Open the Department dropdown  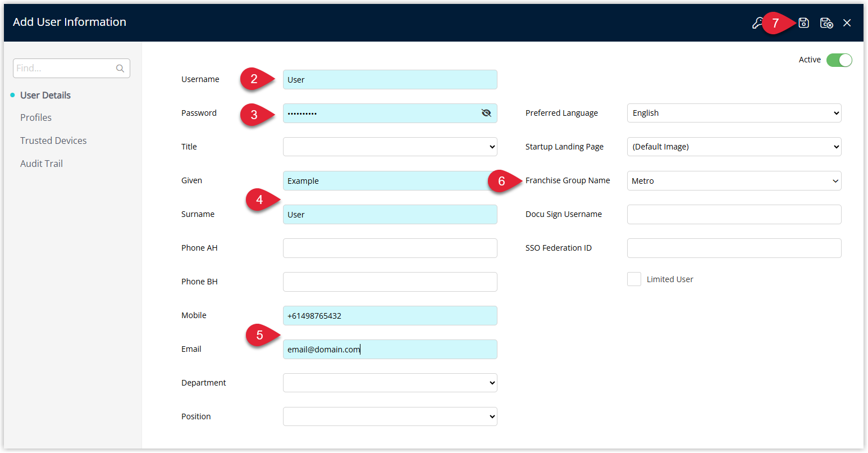390,383
